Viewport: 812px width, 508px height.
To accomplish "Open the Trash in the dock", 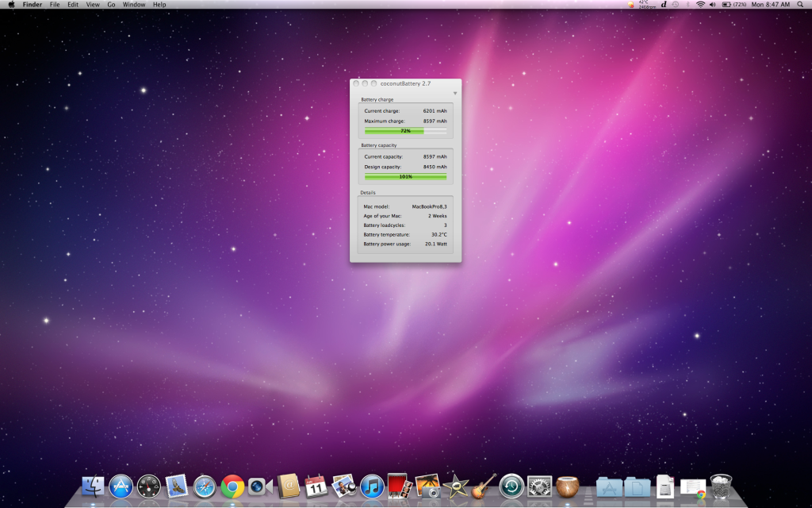I will [721, 487].
